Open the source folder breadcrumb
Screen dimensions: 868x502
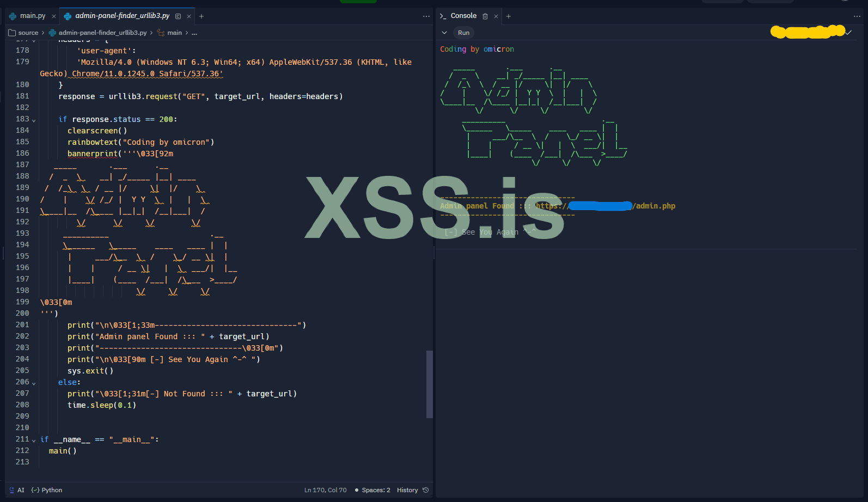[x=23, y=33]
